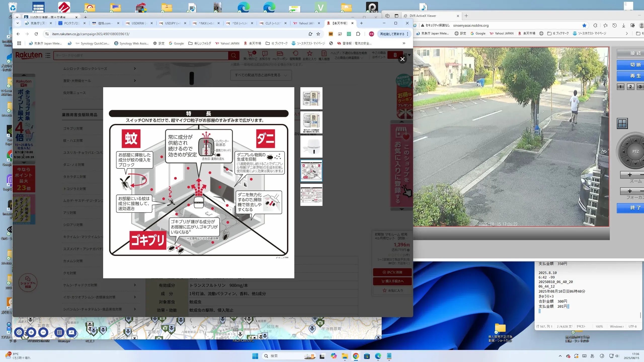The width and height of the screenshot is (644, 362).
Task: Click the map zoom-in plus button
Action: [31, 332]
